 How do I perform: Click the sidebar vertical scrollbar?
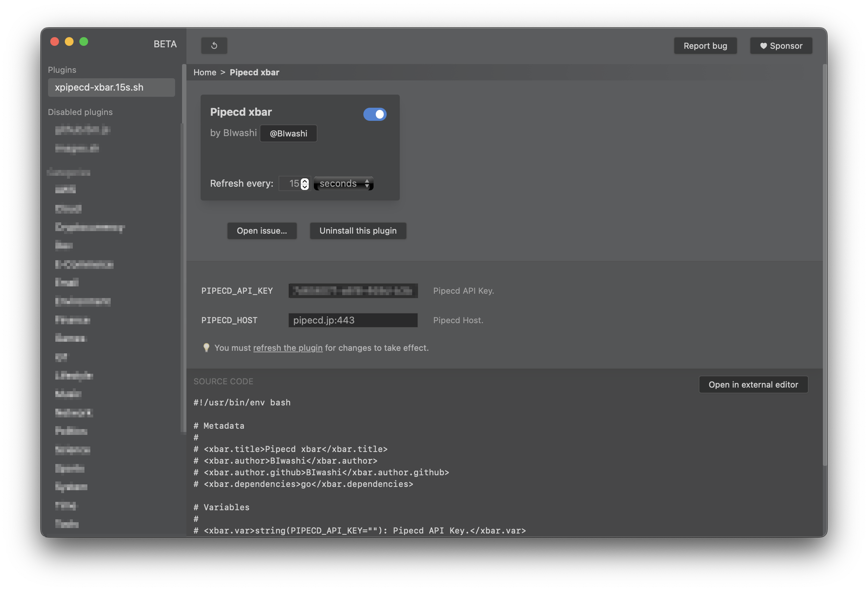click(x=184, y=246)
